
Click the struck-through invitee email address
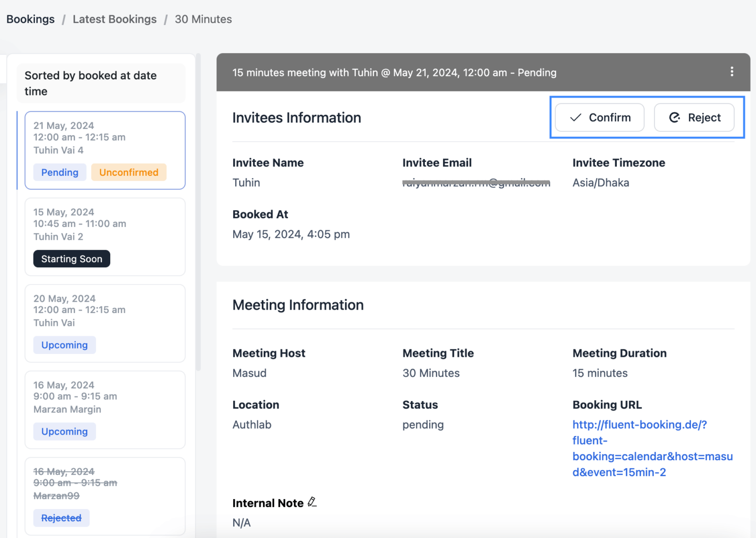tap(475, 182)
